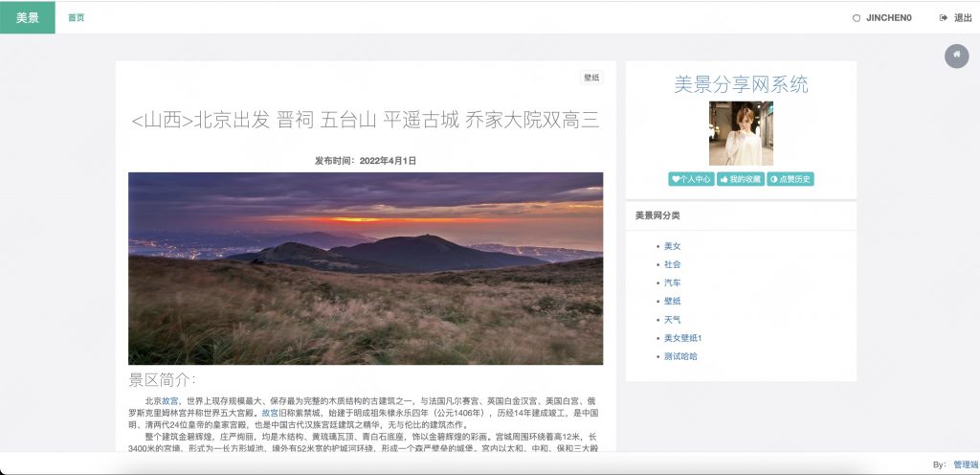Go to 首页 in the navigation bar
The height and width of the screenshot is (475, 980).
click(x=77, y=17)
